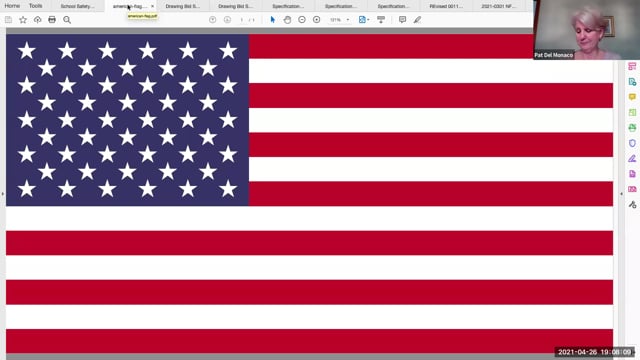This screenshot has width=640, height=360.
Task: Go to the next page arrow
Action: (x=227, y=20)
